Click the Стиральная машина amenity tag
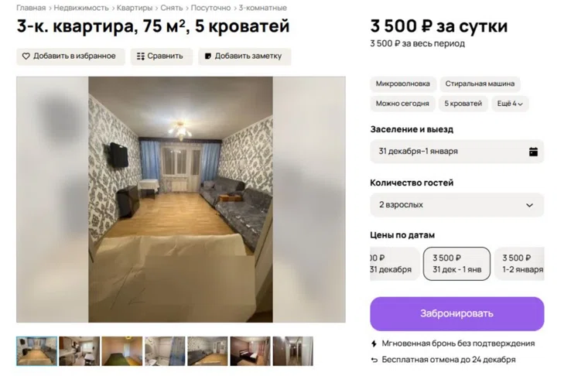588x376 pixels. click(x=480, y=84)
